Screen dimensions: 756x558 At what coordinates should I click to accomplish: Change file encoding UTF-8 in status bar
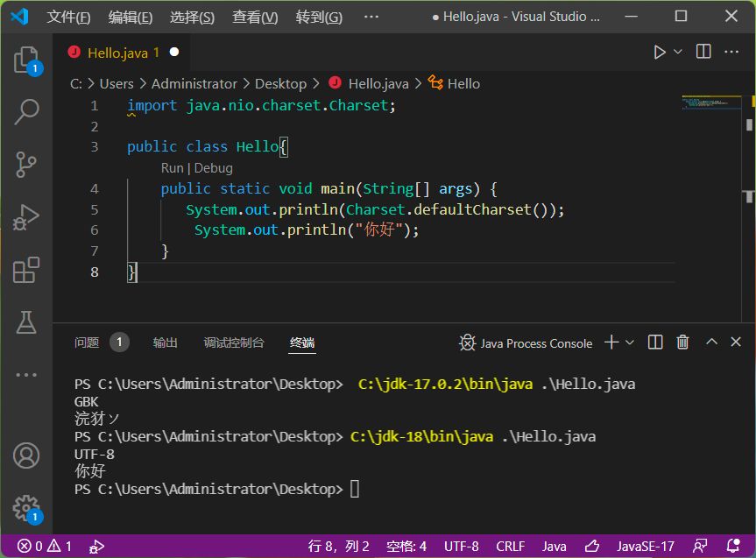(x=462, y=547)
